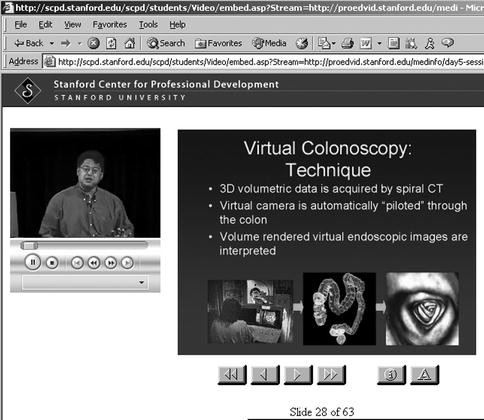
Task: Click the browser Print icon
Action: 348,43
